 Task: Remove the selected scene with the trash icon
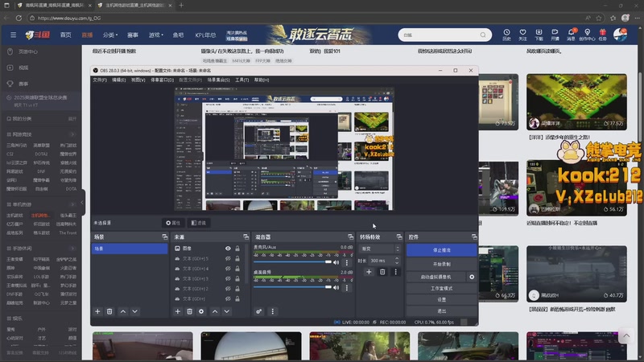(109, 311)
